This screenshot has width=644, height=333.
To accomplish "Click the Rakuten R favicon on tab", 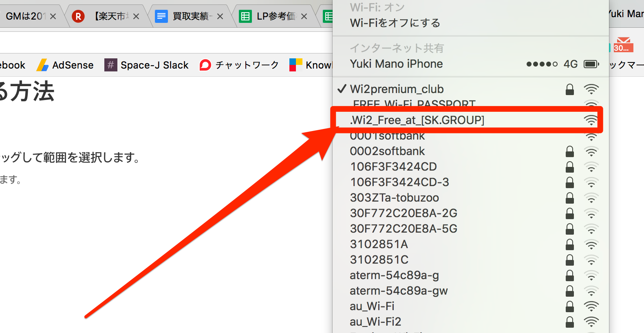I will tap(78, 16).
